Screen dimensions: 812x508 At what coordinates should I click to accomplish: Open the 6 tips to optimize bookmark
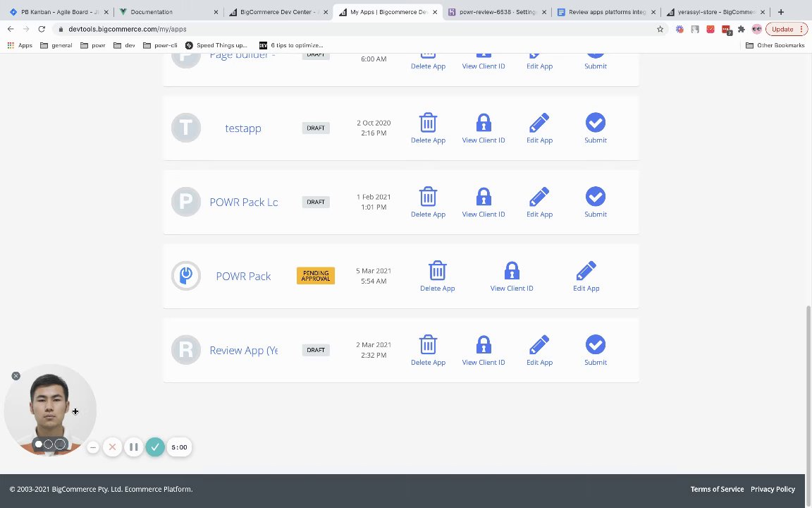pyautogui.click(x=291, y=45)
